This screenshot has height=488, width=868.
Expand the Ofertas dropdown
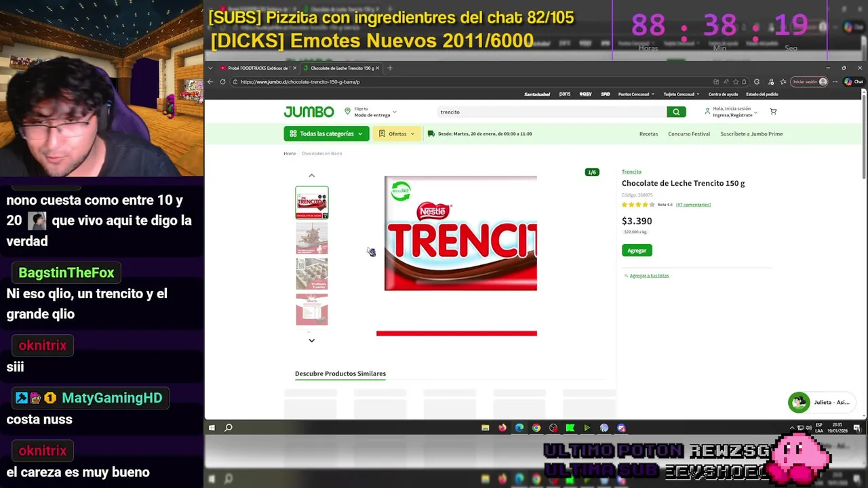(397, 134)
